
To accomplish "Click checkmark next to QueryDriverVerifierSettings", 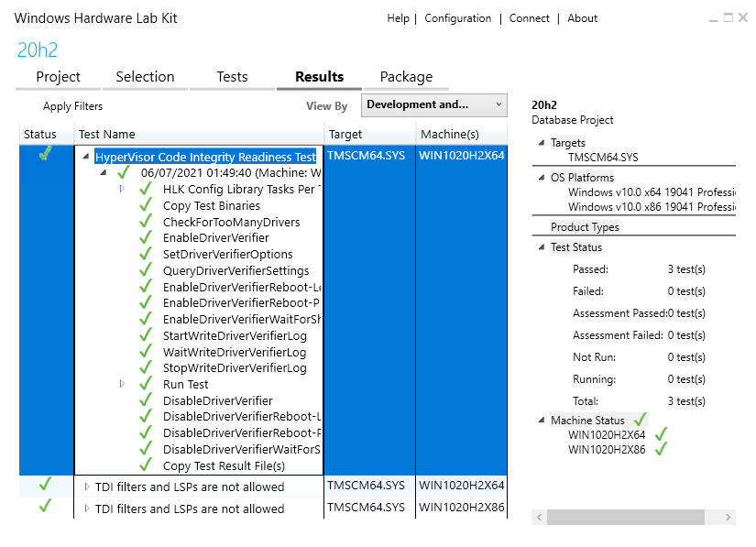I will click(146, 270).
